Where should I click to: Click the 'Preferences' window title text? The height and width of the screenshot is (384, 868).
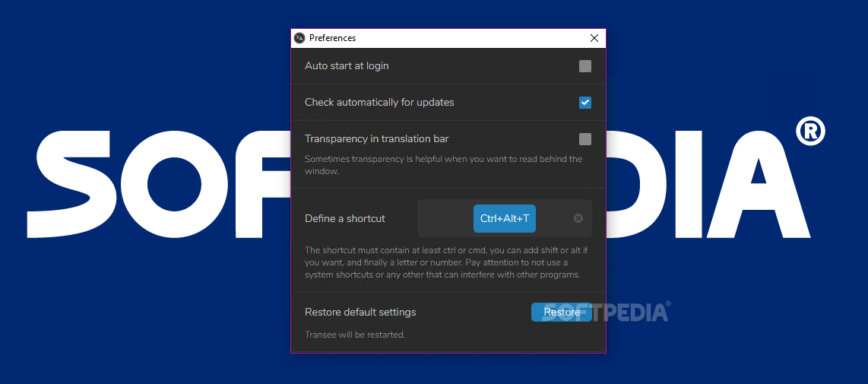click(x=332, y=38)
